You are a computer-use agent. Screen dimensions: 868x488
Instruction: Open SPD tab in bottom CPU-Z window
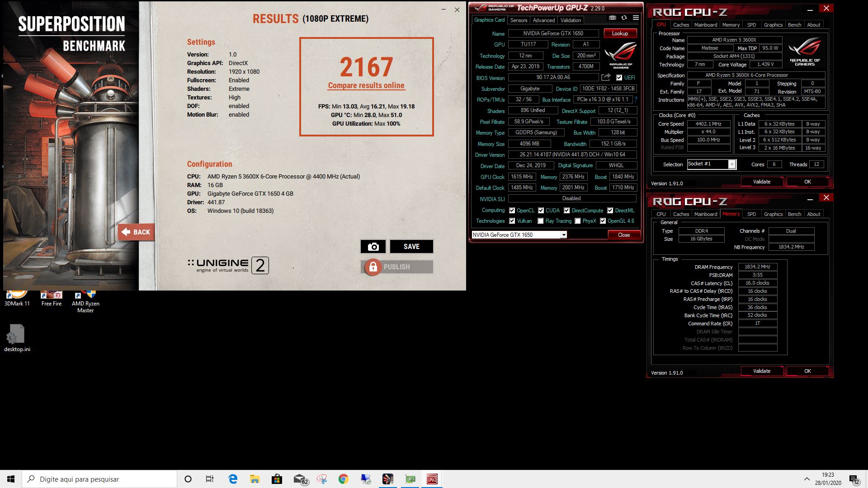pyautogui.click(x=751, y=214)
